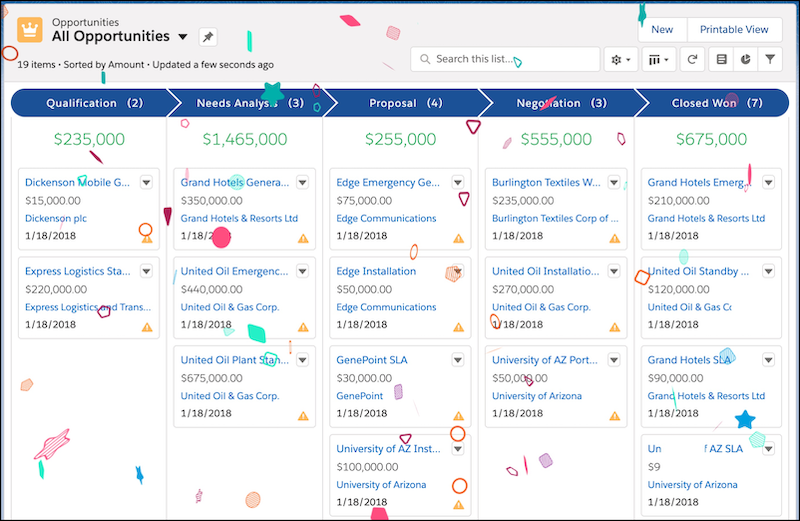
Task: Open Dickenson Mobile card action menu
Action: click(x=146, y=182)
